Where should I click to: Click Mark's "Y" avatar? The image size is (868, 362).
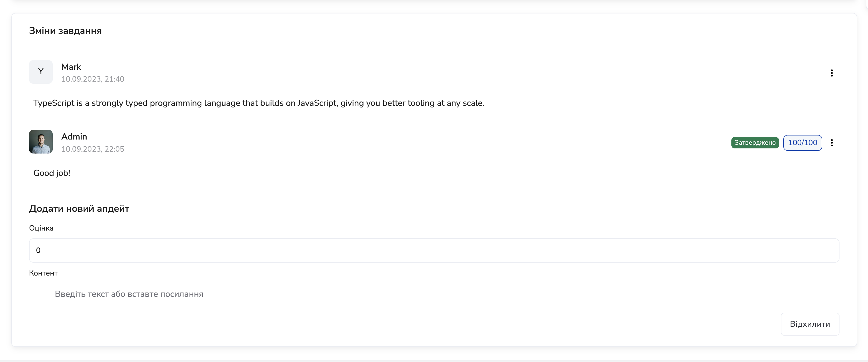coord(41,72)
